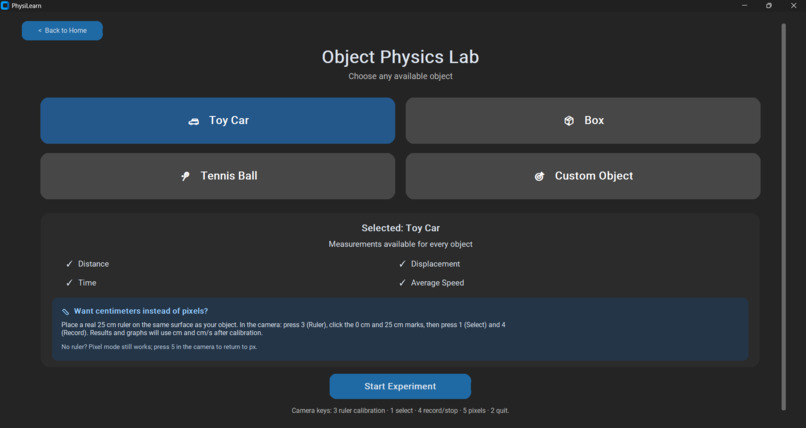Click the 'No ruler? Pixel mode still works' note

[159, 347]
